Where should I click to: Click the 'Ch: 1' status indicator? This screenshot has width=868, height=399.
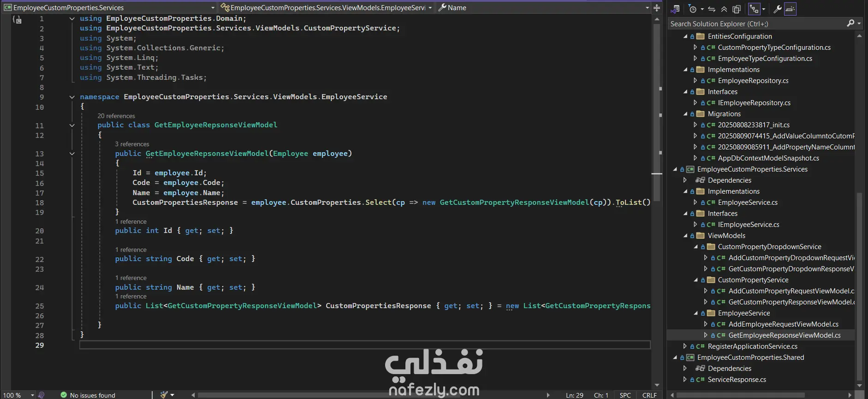coord(601,395)
